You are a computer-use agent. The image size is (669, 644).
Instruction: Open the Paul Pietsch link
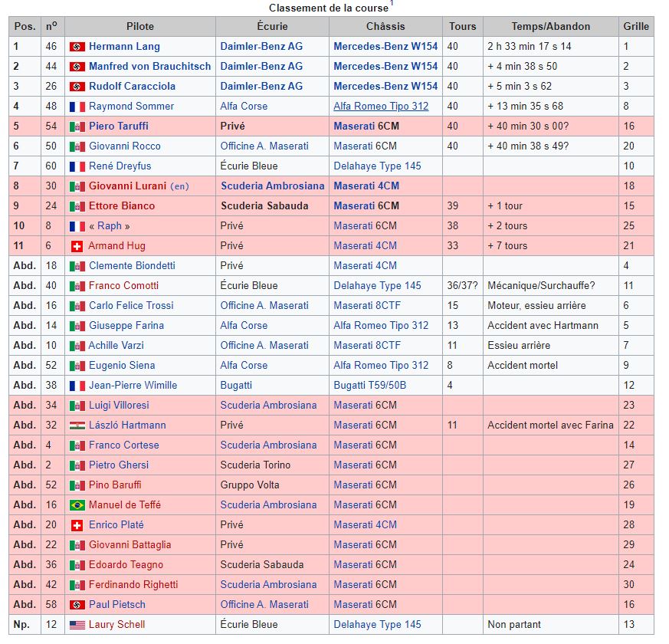117,604
